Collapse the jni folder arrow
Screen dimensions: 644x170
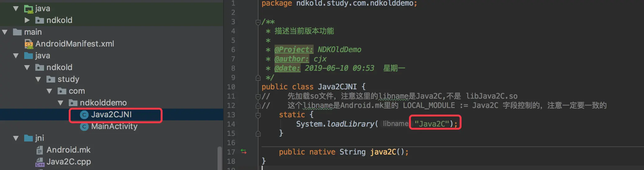click(x=16, y=138)
